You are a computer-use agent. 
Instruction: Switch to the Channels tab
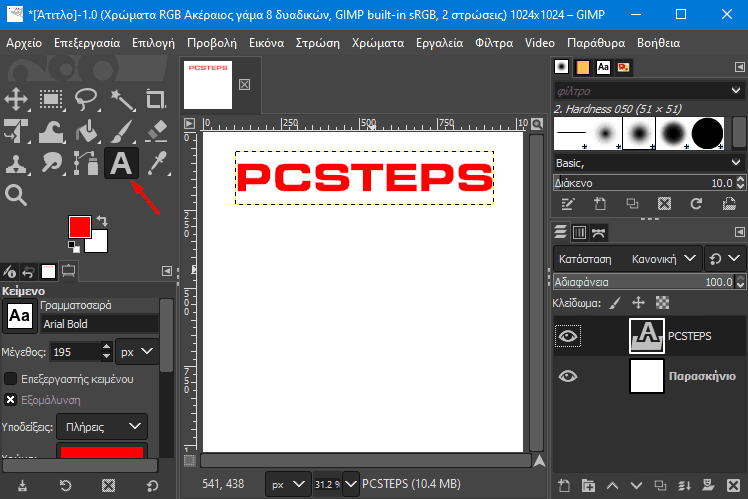tap(579, 232)
